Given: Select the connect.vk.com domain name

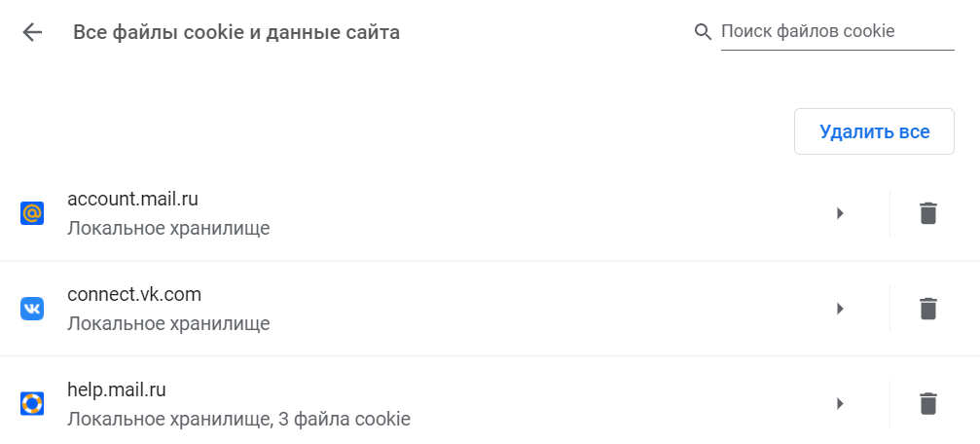Looking at the screenshot, I should (x=134, y=294).
